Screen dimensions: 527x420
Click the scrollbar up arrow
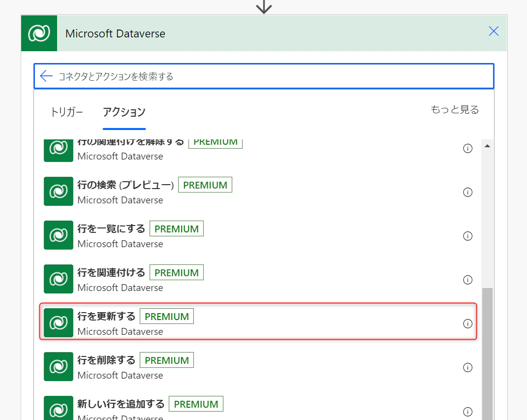(487, 146)
